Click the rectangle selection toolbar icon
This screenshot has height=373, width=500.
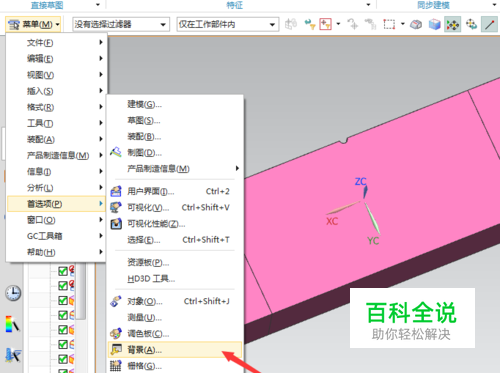click(389, 24)
